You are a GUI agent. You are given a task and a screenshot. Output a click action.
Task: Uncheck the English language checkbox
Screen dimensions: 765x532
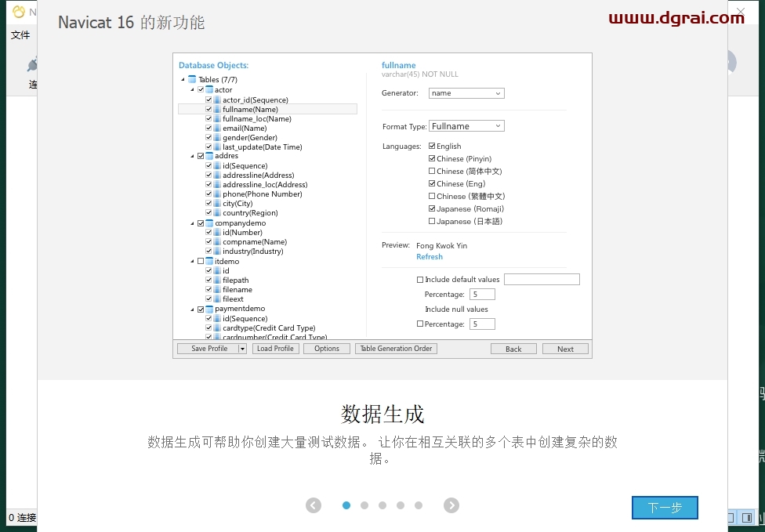(x=432, y=146)
